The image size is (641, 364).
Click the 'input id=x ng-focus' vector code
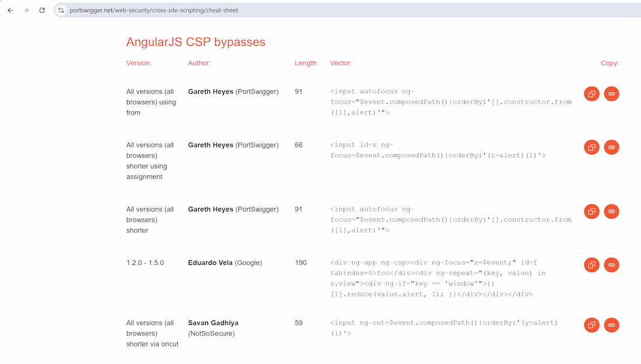[x=438, y=150]
